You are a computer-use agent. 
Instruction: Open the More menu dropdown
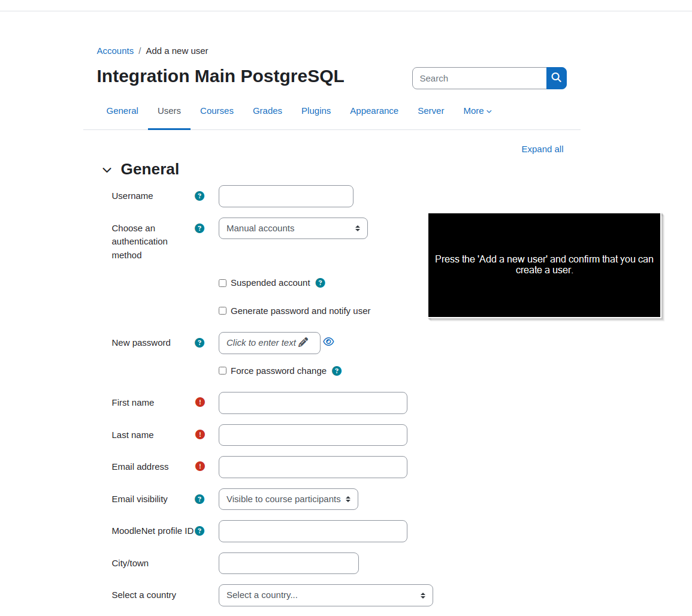pos(477,111)
